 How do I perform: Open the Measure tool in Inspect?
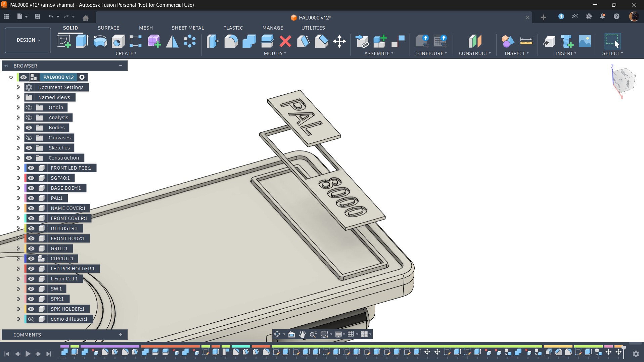pos(526,41)
